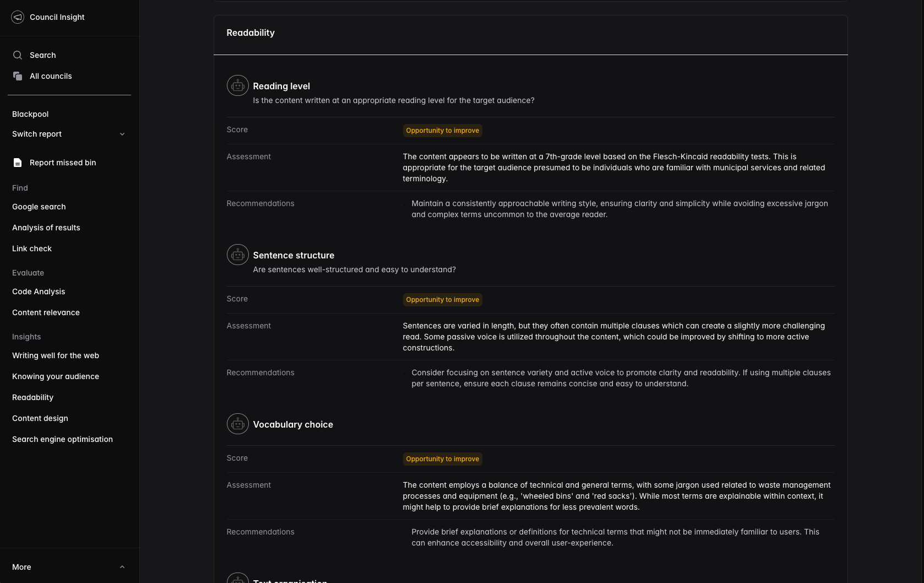Select Content relevance in sidebar
924x583 pixels.
click(46, 312)
